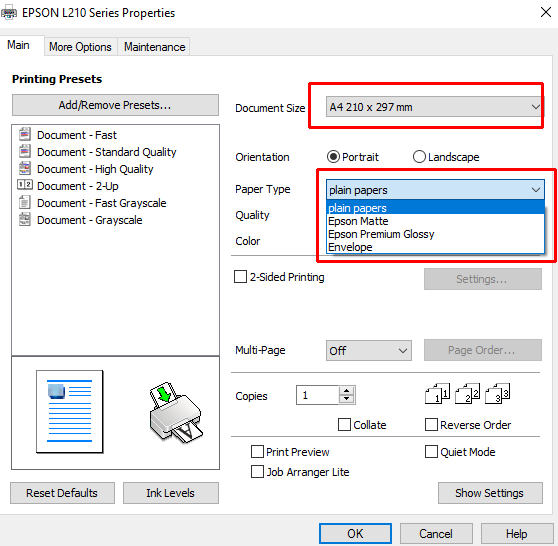Click the Document - Grayscale preset icon
Screen dimensions: 558x546
coord(25,219)
